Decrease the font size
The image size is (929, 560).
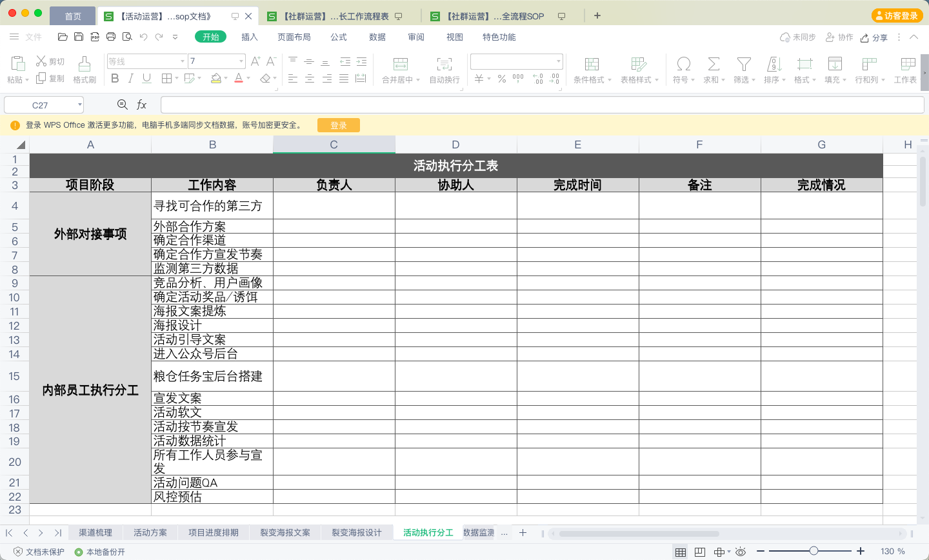point(271,61)
